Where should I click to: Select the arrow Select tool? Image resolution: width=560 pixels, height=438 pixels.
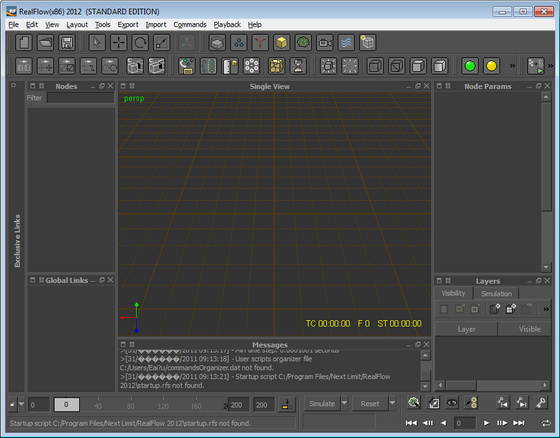coord(97,43)
